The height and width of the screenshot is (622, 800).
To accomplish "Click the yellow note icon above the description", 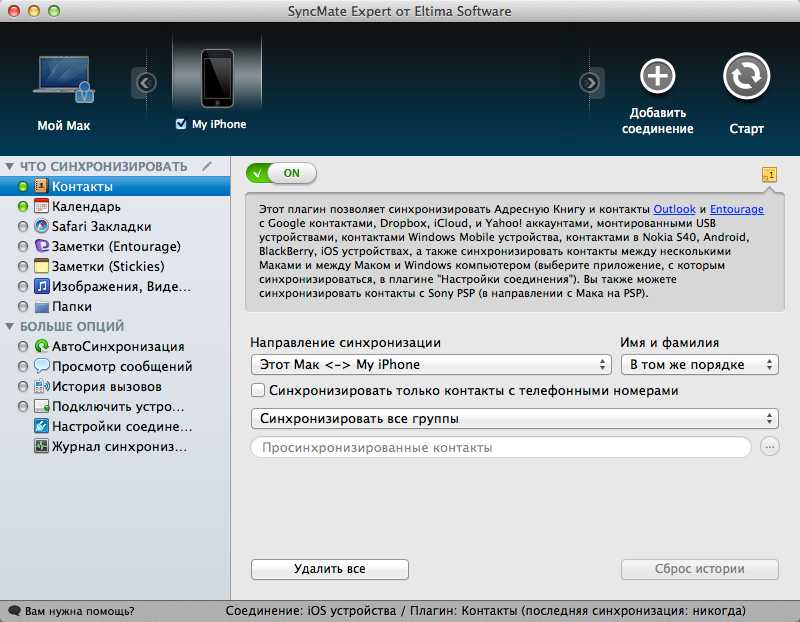I will click(x=769, y=175).
